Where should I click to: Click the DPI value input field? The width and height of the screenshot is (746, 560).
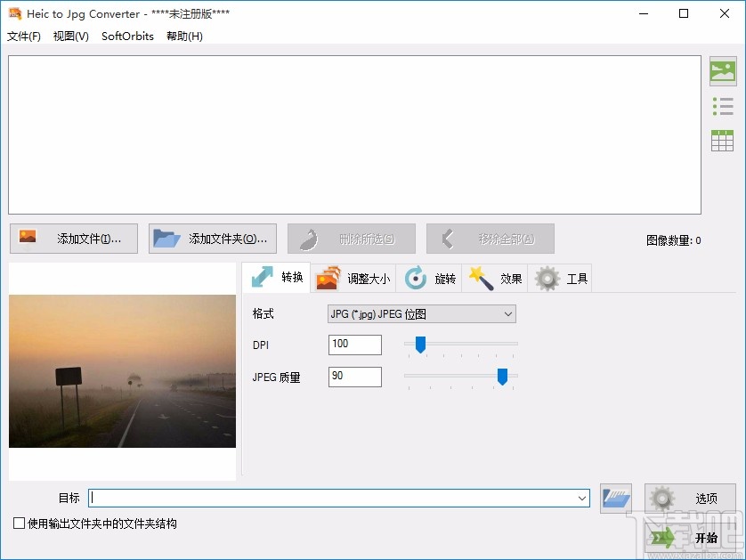tap(354, 345)
